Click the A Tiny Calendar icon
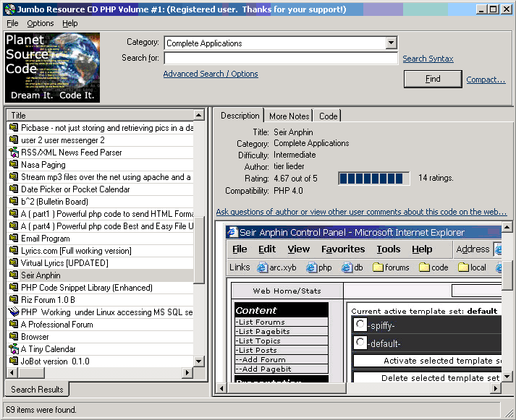This screenshot has height=420, width=516. pos(14,348)
